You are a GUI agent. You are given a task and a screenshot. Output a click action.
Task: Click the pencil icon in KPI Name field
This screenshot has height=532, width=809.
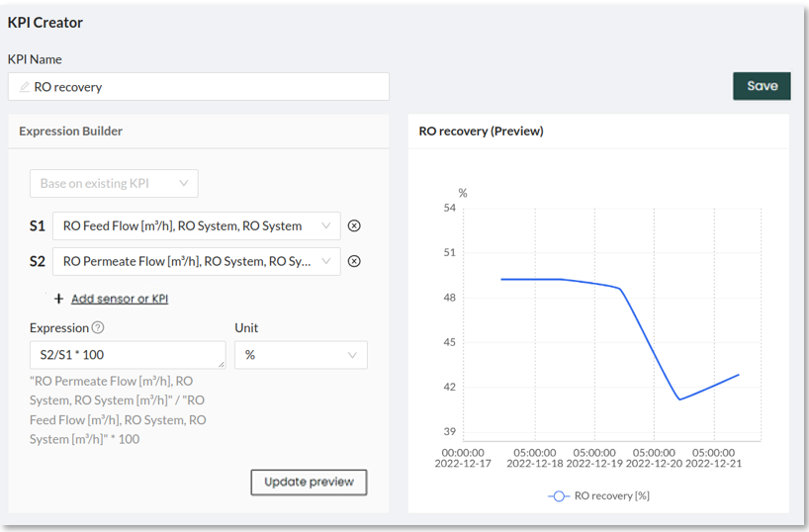point(25,87)
